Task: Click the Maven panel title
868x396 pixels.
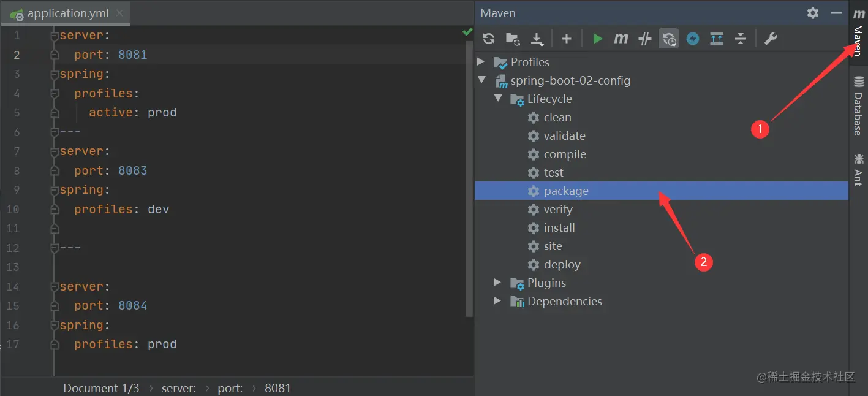Action: click(x=498, y=13)
